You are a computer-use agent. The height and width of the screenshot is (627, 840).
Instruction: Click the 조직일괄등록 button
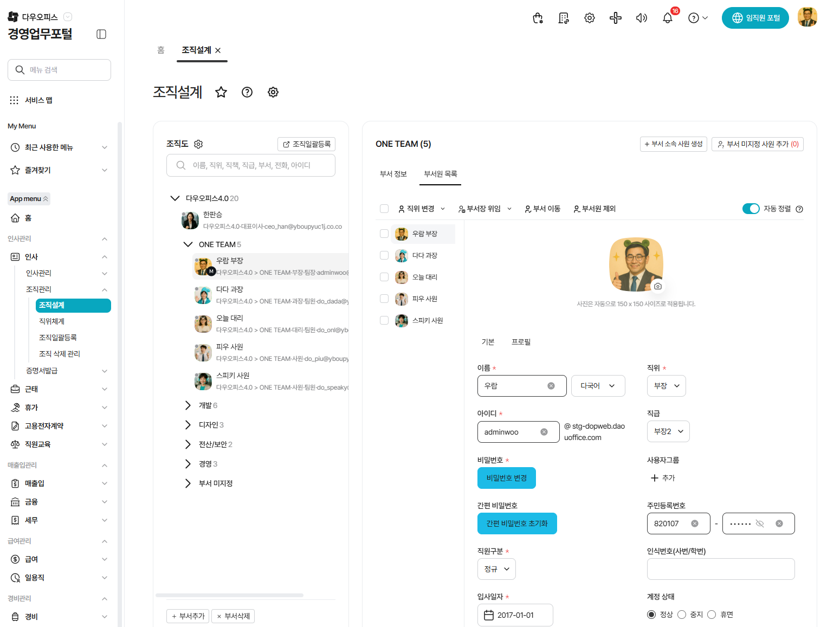coord(306,144)
